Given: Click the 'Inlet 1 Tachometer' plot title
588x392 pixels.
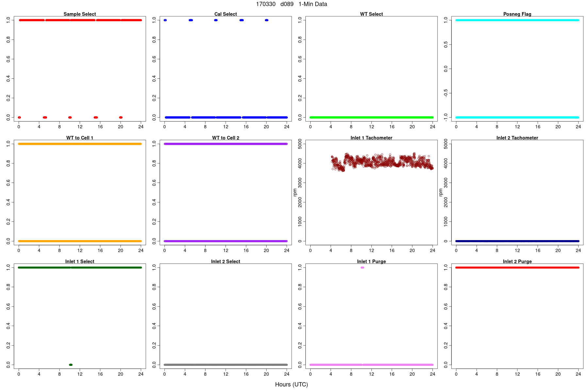Looking at the screenshot, I should pyautogui.click(x=371, y=138).
